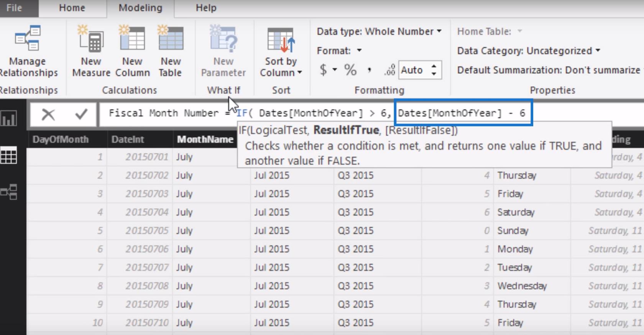644x335 pixels.
Task: Select the Modeling ribbon tab
Action: 140,8
